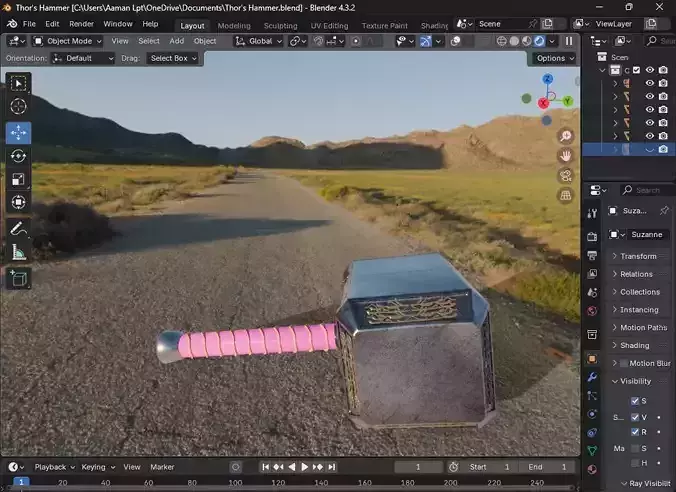Image resolution: width=676 pixels, height=492 pixels.
Task: Open the Modifiers wrench tab
Action: [592, 377]
